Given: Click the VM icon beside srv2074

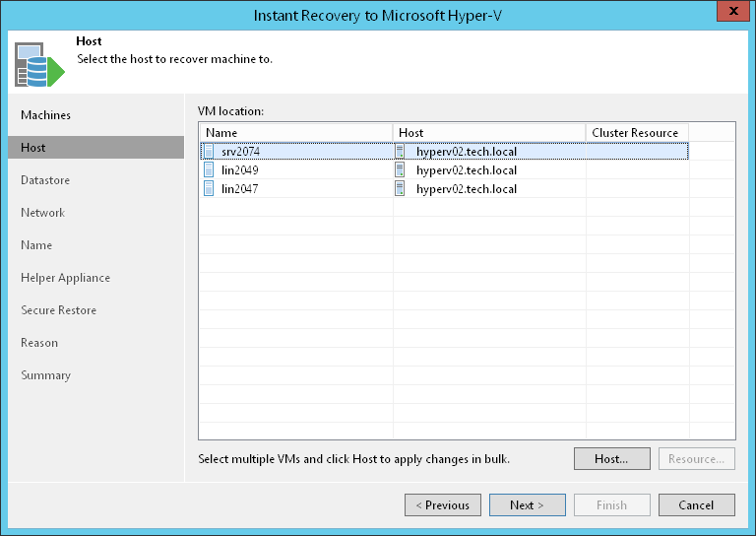Looking at the screenshot, I should point(209,152).
